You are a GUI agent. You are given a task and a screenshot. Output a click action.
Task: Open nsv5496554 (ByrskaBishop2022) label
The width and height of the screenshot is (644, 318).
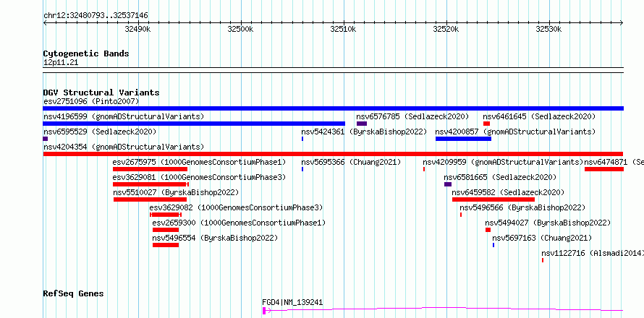[215, 238]
